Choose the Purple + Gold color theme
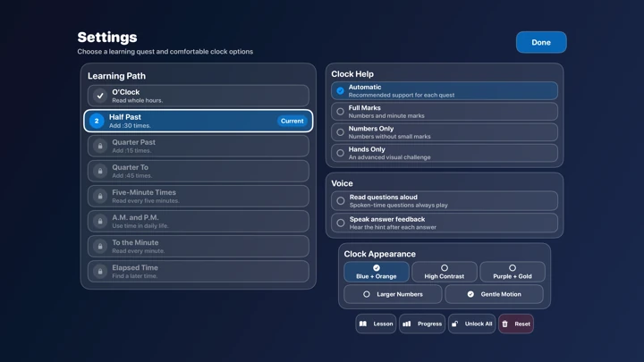This screenshot has width=644, height=362. 513,272
